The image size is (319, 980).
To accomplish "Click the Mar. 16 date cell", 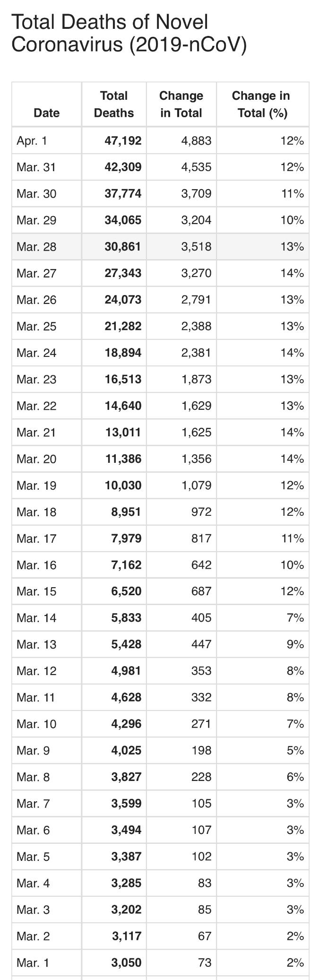I will (36, 565).
